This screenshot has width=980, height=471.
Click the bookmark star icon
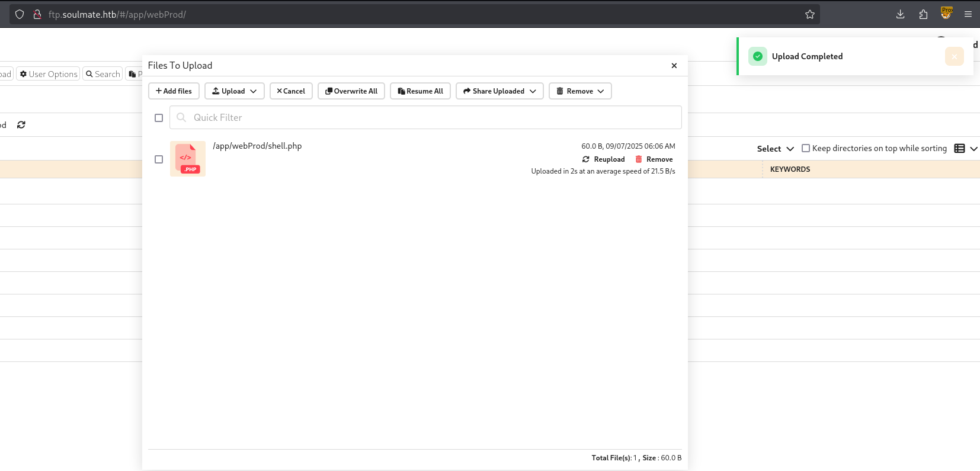(810, 14)
